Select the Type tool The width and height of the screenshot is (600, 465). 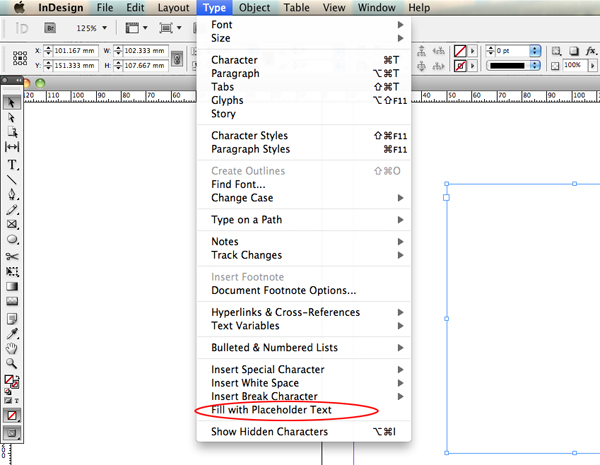11,165
